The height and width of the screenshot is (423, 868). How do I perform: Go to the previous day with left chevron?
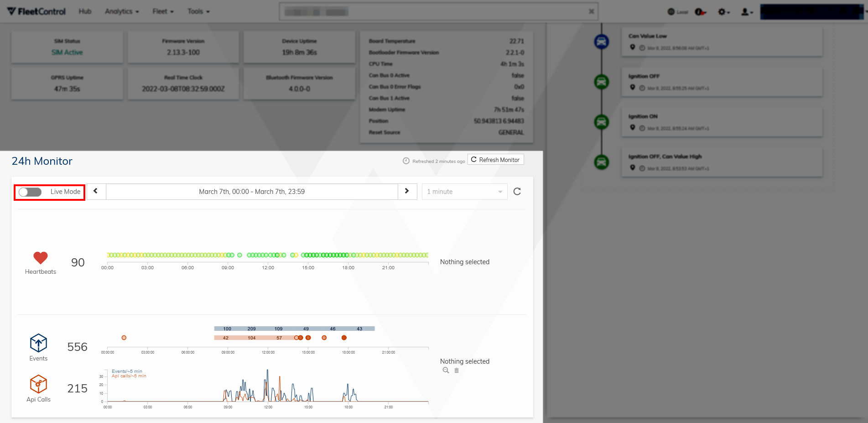pyautogui.click(x=96, y=192)
